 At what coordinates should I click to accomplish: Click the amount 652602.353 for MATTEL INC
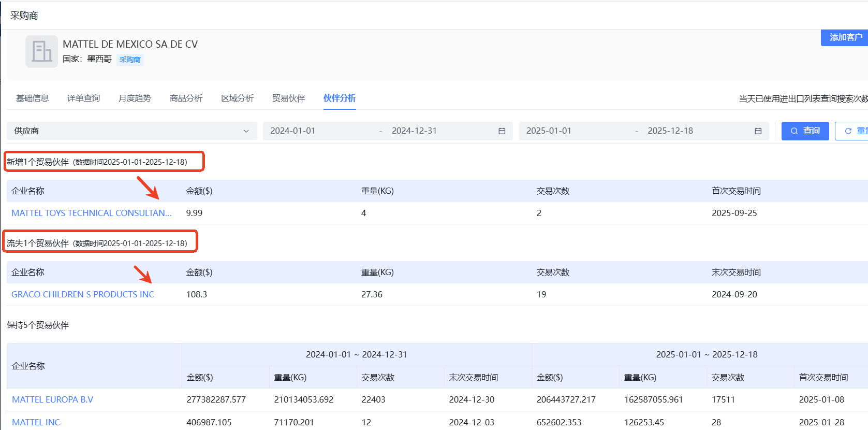[x=559, y=422]
